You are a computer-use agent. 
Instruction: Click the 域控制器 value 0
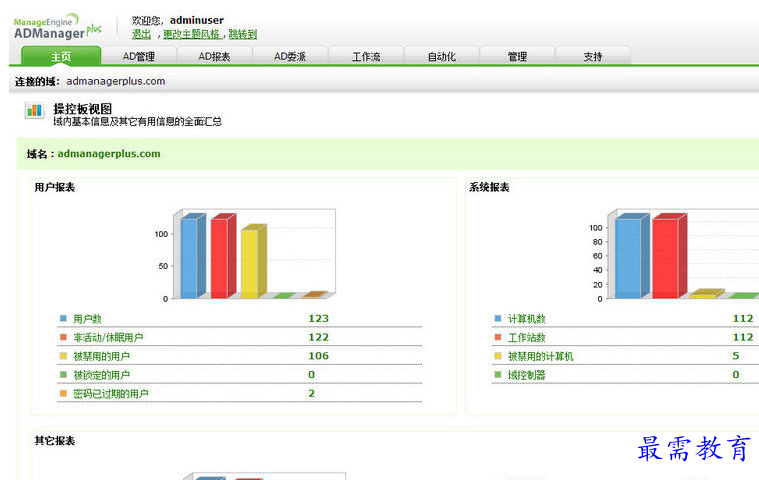click(x=736, y=375)
